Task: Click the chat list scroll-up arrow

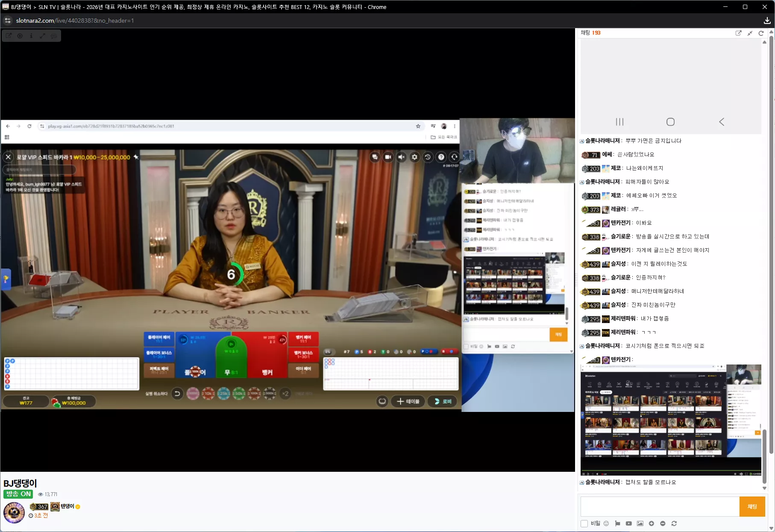Action: click(764, 42)
